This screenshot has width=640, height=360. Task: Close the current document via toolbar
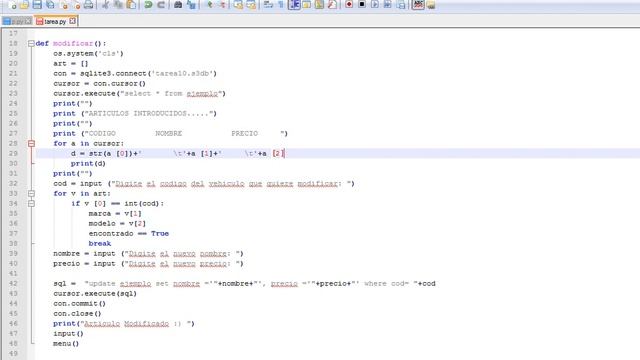pos(64,5)
